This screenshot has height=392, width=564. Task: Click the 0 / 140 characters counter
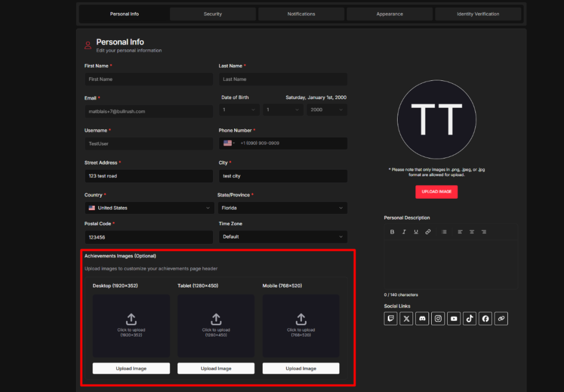[401, 295]
